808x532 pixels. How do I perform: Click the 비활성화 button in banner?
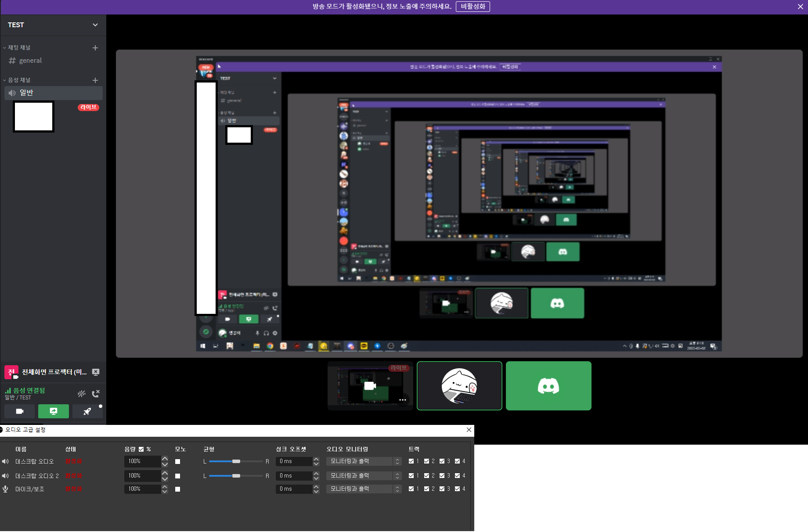coord(473,7)
